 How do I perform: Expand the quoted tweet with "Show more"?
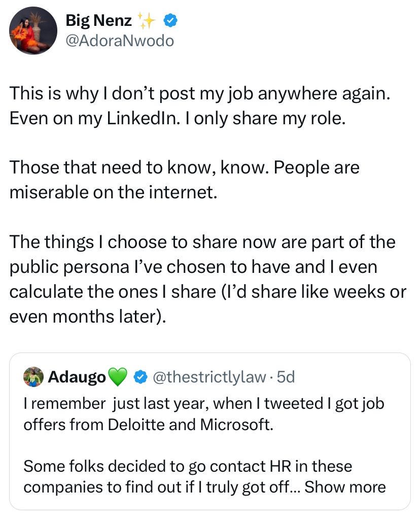click(345, 487)
